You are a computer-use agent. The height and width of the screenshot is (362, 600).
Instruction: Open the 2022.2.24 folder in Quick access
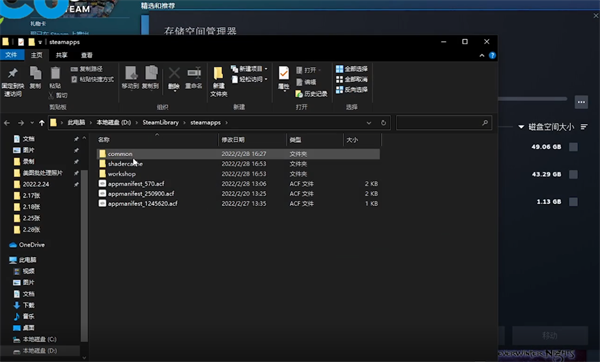31,184
